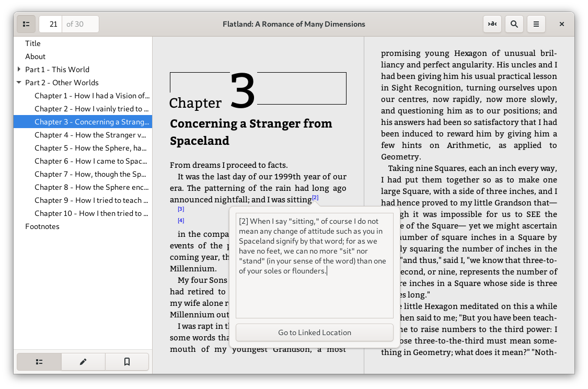Switch to annotations pencil tab in sidebar
The image size is (588, 389).
pos(83,362)
